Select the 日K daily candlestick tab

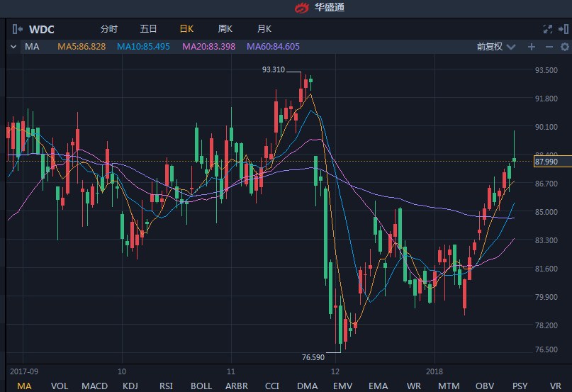click(x=186, y=29)
